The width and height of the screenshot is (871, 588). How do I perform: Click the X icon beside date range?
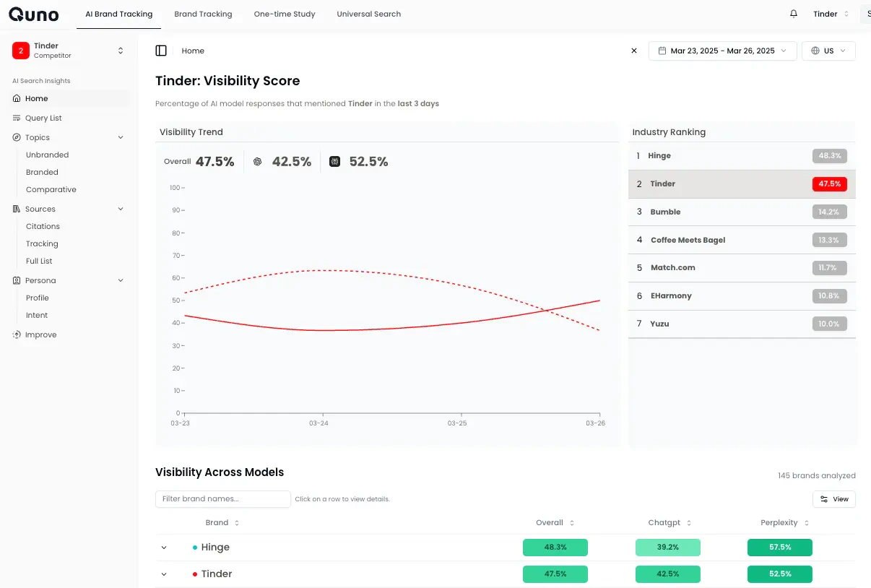(634, 51)
